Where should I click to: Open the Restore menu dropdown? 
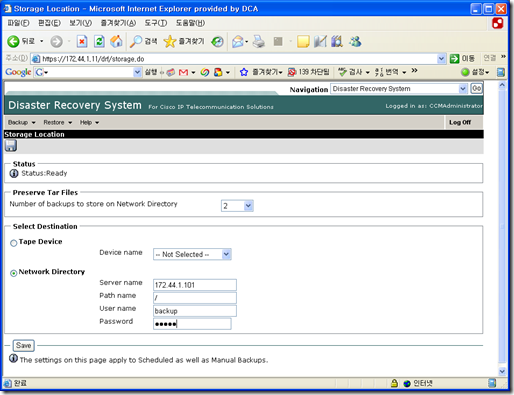pos(58,122)
